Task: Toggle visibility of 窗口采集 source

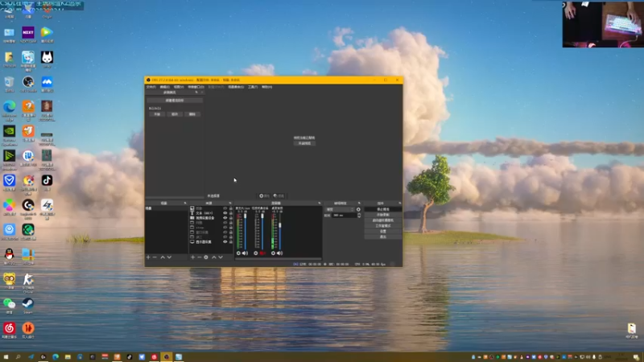Action: [225, 232]
